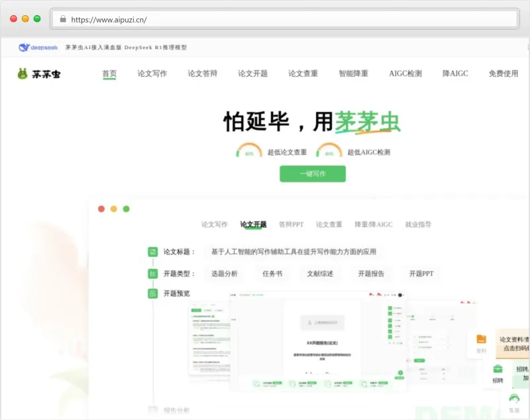Click the DeepSeek R1 announcement banner text
This screenshot has height=420, width=530.
pos(126,47)
